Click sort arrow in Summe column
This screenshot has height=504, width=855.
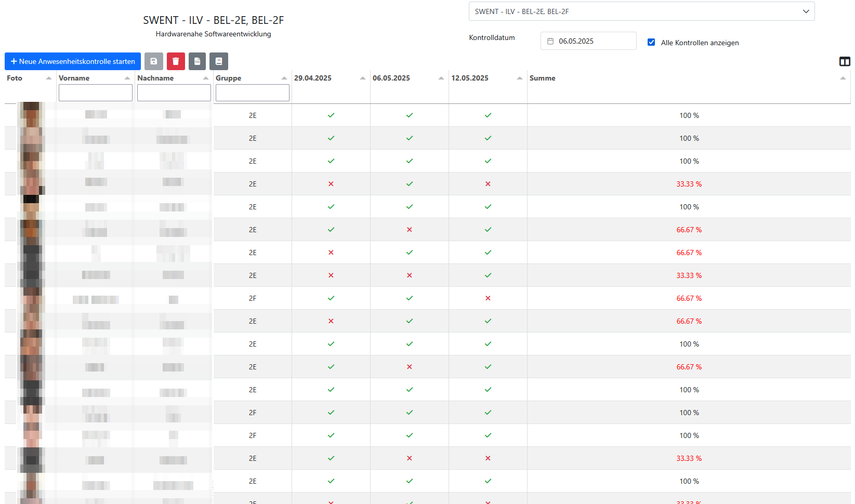click(843, 78)
